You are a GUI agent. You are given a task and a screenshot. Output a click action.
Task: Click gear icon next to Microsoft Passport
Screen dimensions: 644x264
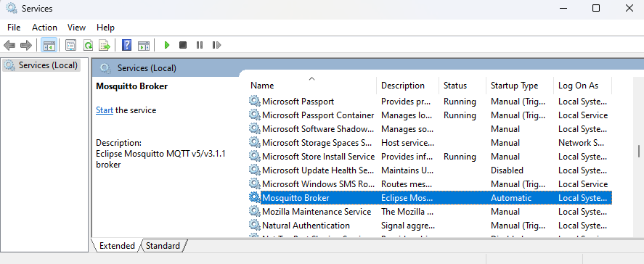click(x=255, y=101)
